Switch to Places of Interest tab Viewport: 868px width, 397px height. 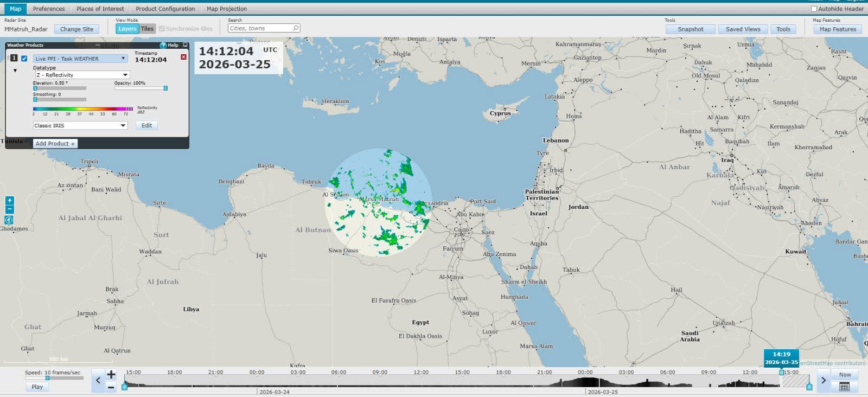(100, 9)
